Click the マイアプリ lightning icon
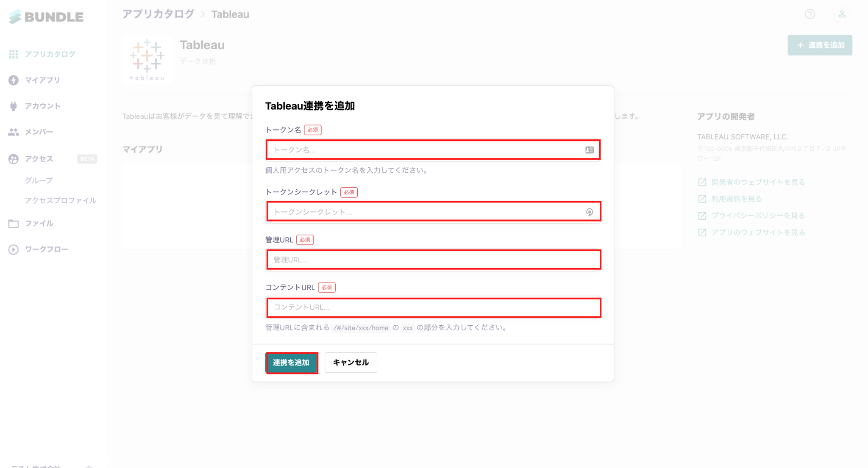Viewport: 868px width, 468px height. coord(14,80)
